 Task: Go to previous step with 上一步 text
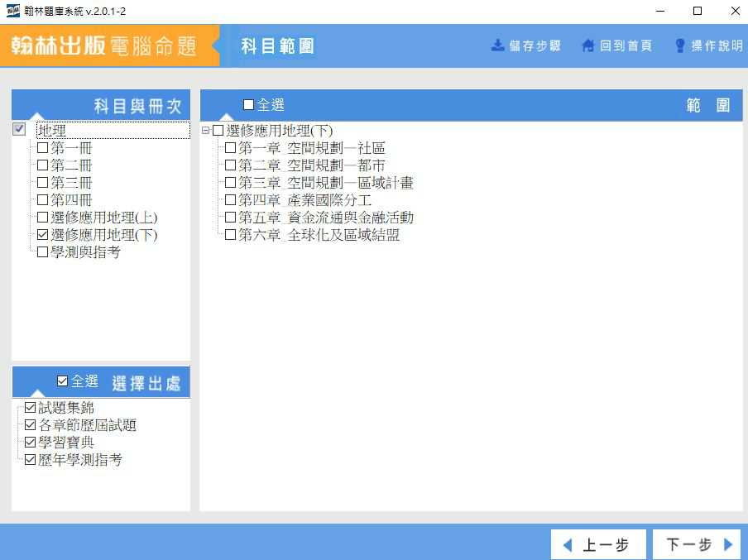[x=606, y=545]
